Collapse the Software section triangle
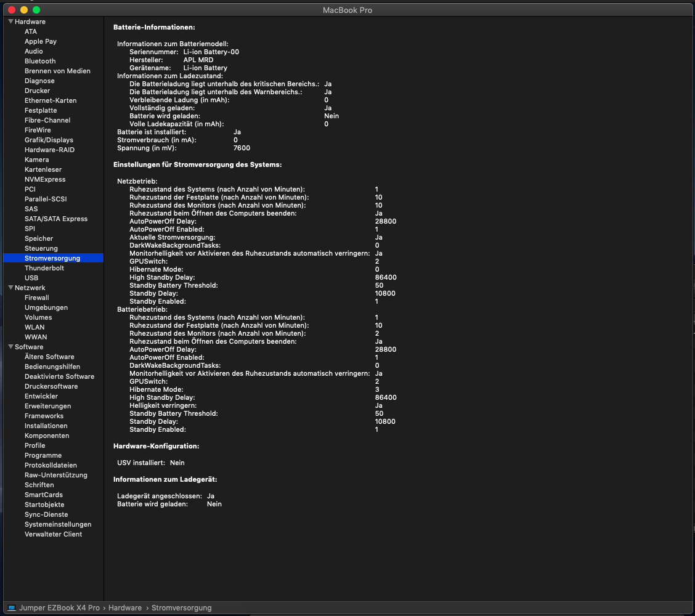Image resolution: width=695 pixels, height=616 pixels. [x=10, y=347]
